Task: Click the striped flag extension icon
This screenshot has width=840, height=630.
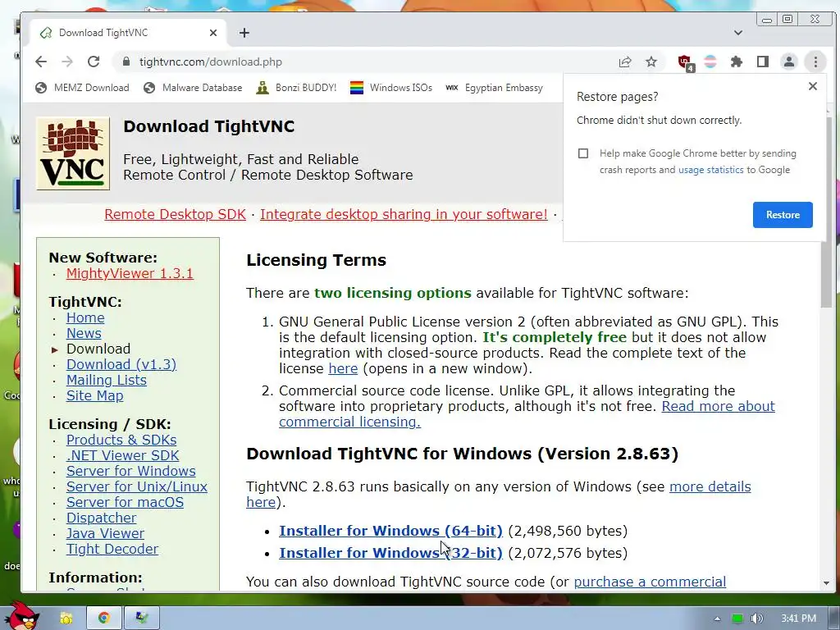Action: click(x=710, y=62)
